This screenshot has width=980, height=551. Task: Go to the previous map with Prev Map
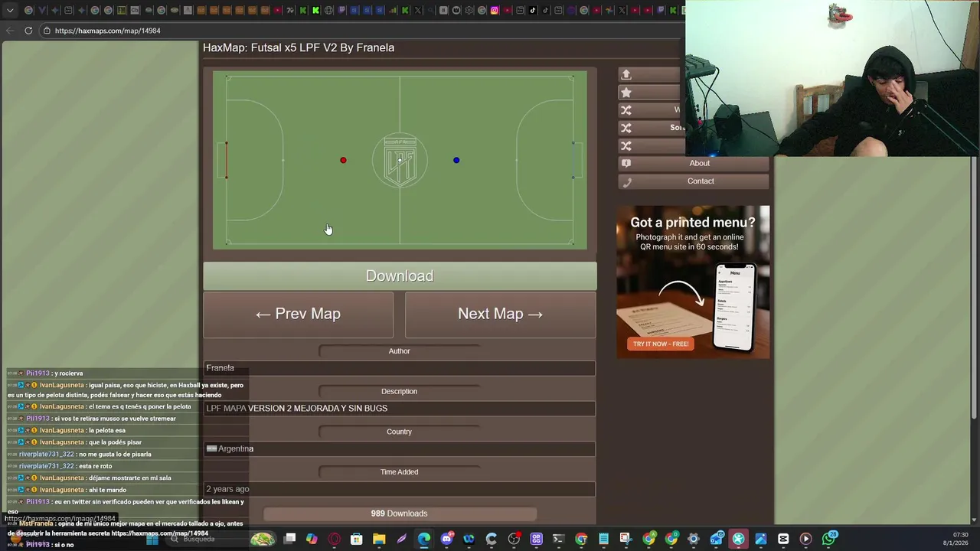click(x=298, y=314)
